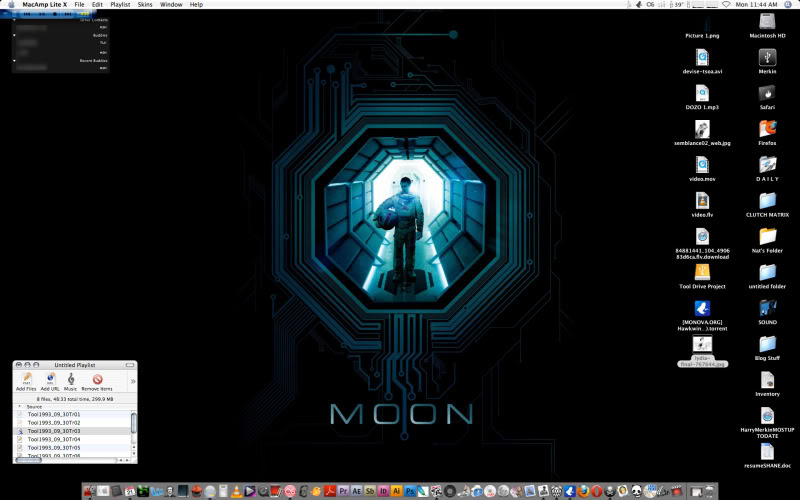Image resolution: width=800 pixels, height=500 pixels.
Task: Select the Firefox desktop icon
Action: (767, 129)
